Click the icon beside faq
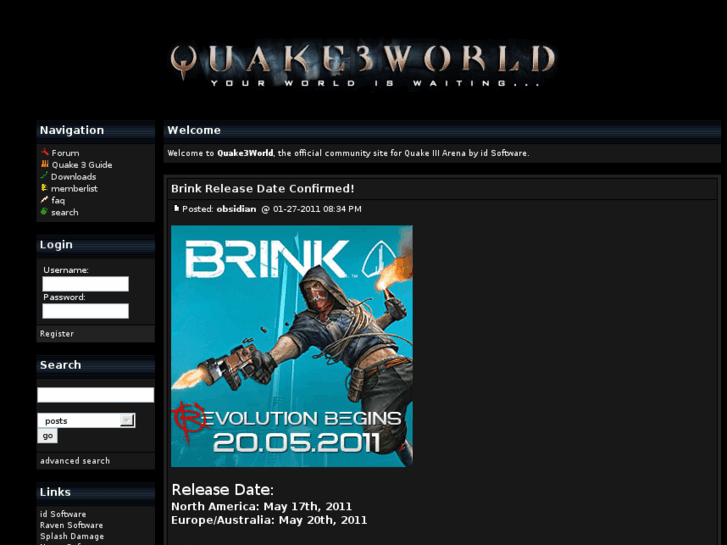Screen dimensions: 727x545 point(44,200)
